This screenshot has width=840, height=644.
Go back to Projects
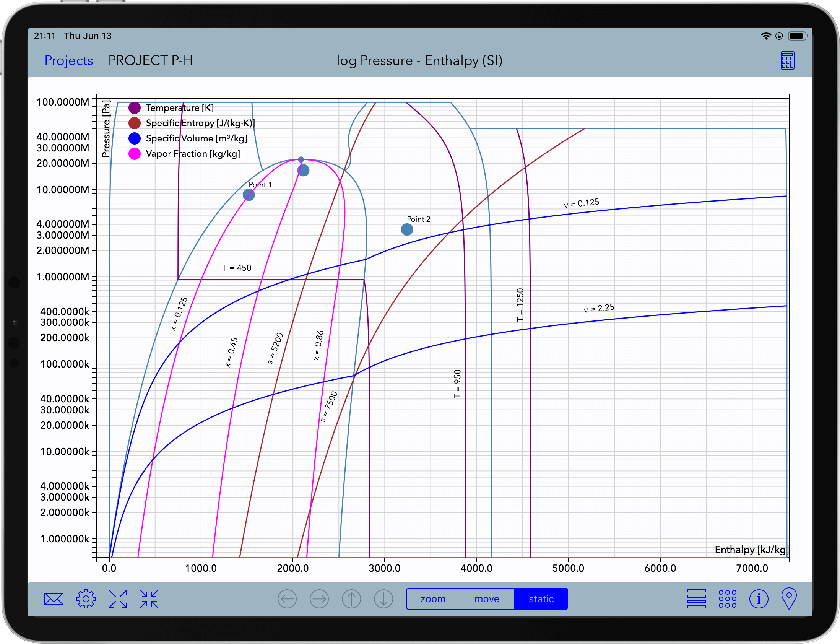[68, 60]
